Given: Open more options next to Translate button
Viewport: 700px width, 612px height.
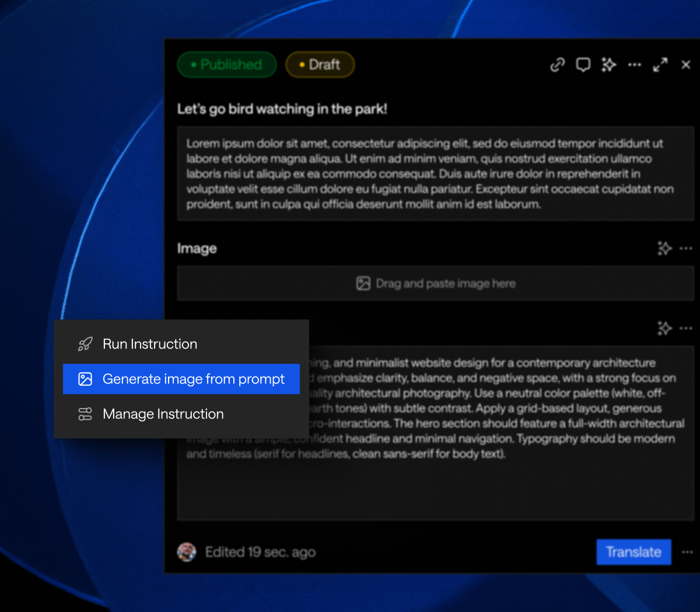Looking at the screenshot, I should [x=687, y=551].
